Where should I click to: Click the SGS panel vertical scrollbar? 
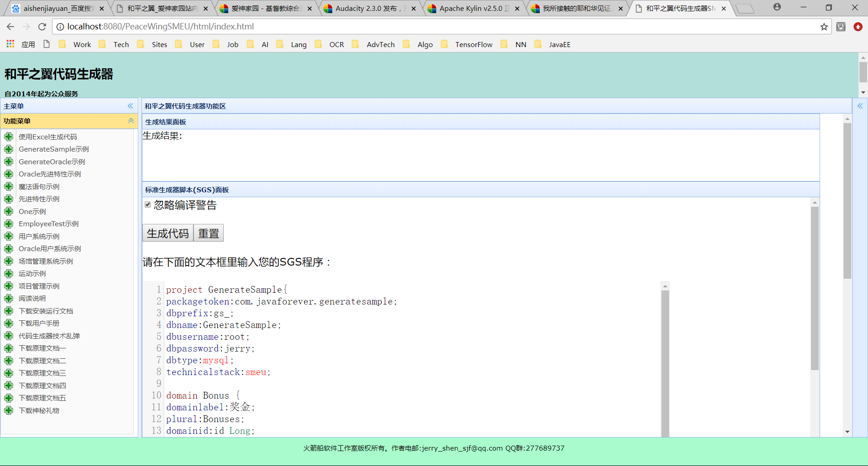815,288
